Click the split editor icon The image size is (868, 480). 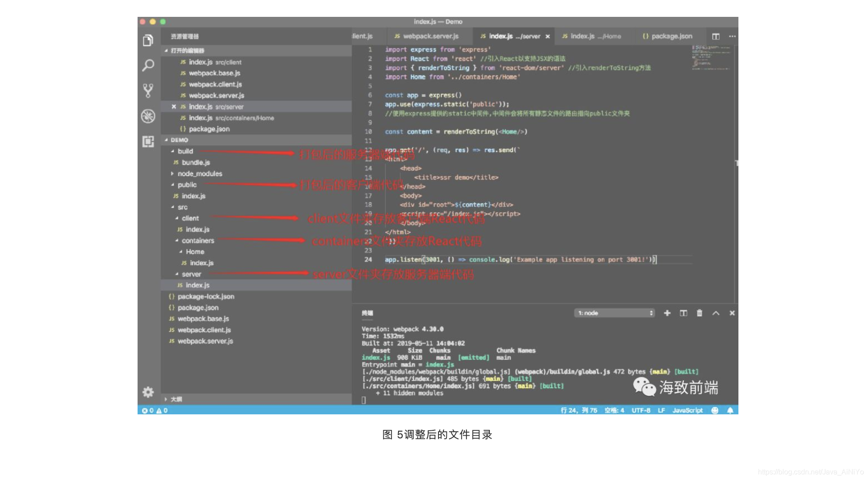(716, 36)
